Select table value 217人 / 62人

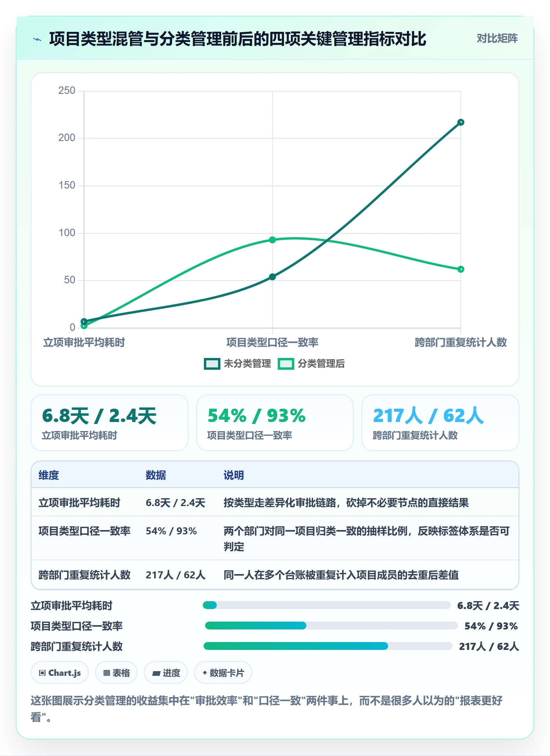coord(176,575)
